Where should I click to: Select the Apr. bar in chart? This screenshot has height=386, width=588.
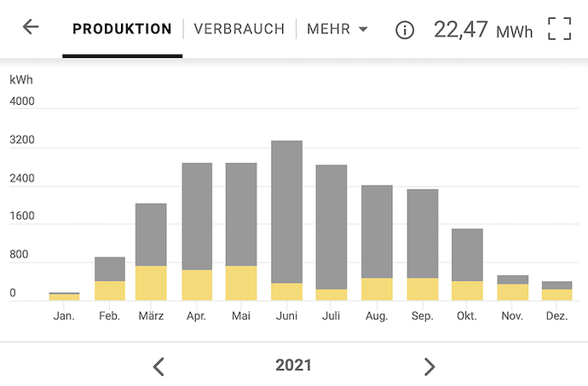[197, 232]
